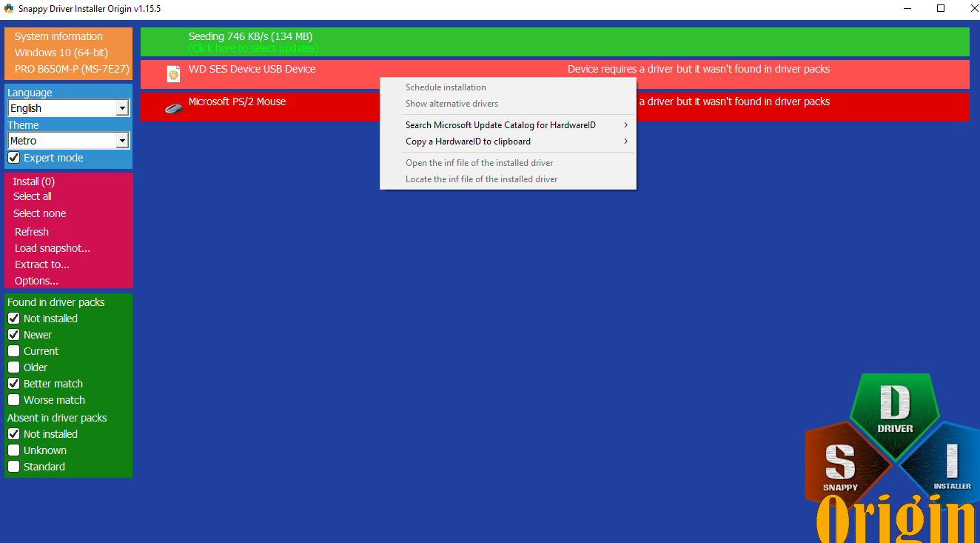The width and height of the screenshot is (980, 543).
Task: Choose Show alternative drivers menu entry
Action: point(452,104)
